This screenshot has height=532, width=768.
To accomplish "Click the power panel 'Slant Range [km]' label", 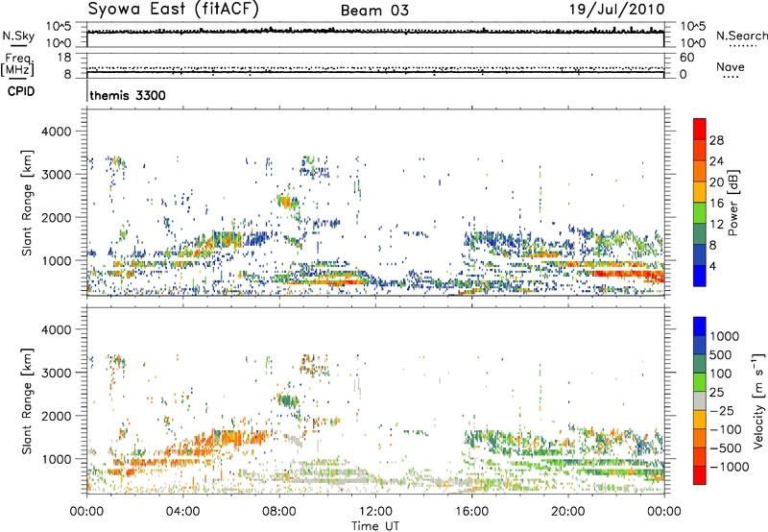I will tap(28, 203).
